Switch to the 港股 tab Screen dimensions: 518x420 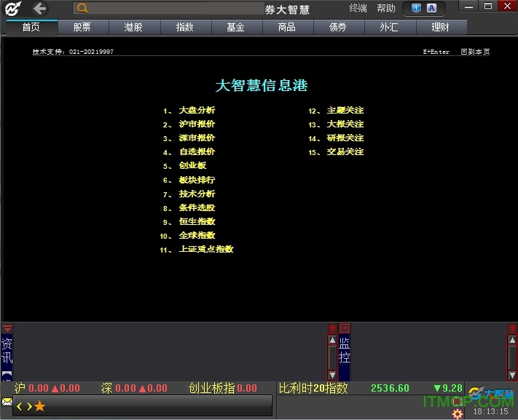133,27
